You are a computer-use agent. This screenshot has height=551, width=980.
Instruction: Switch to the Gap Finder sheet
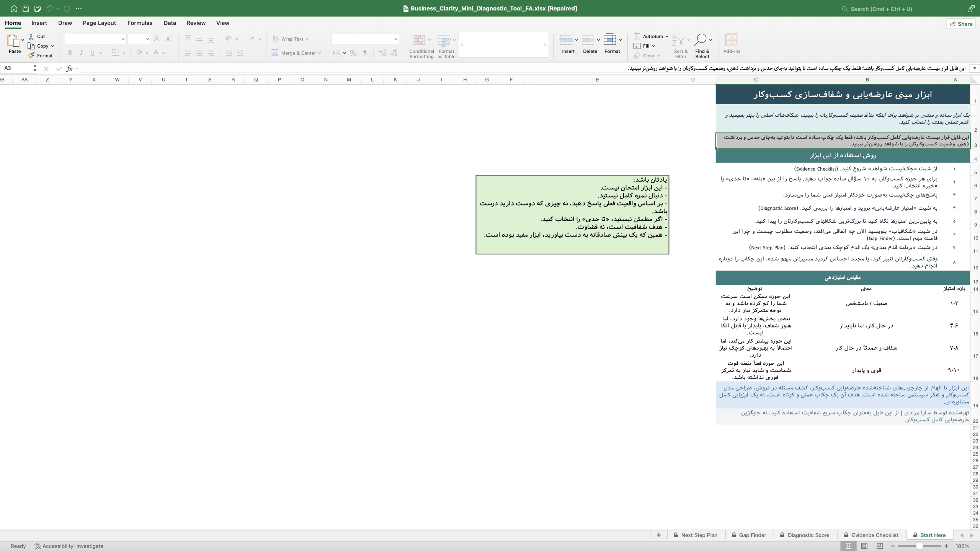coord(749,535)
